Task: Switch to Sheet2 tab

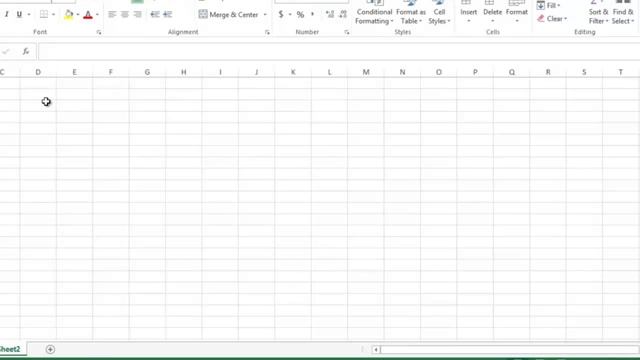Action: pos(10,349)
